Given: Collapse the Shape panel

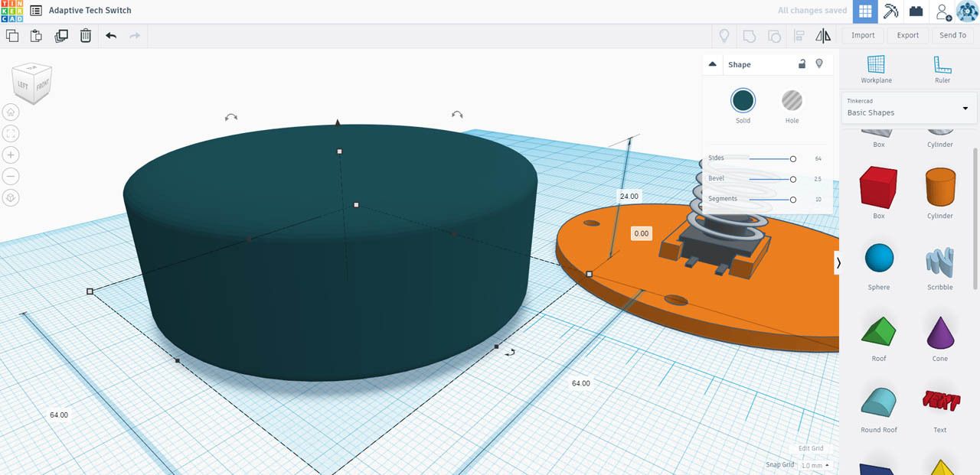Looking at the screenshot, I should point(712,64).
